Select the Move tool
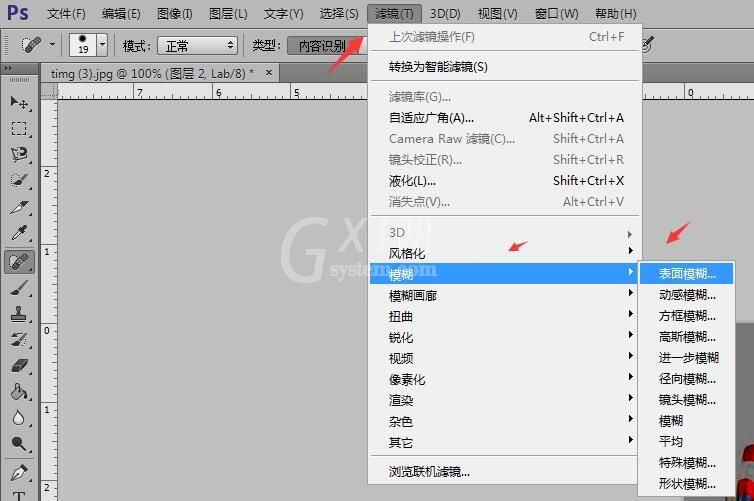The width and height of the screenshot is (754, 501). click(19, 102)
